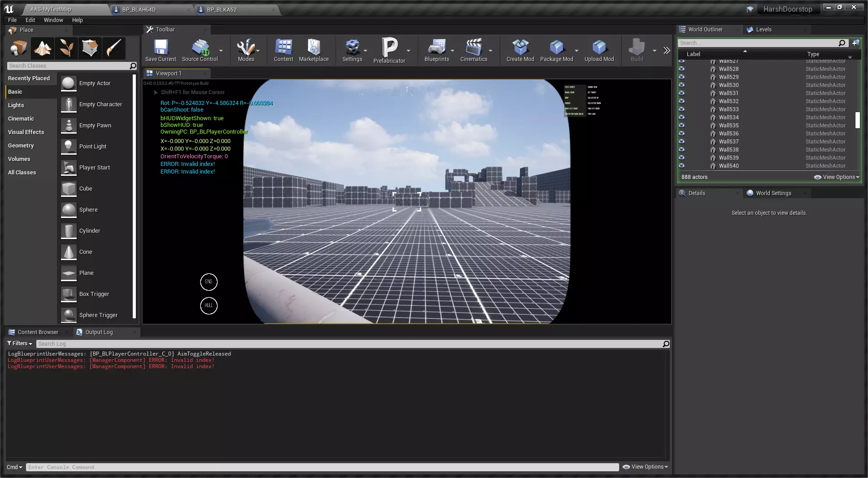Click the Save Current toolbar icon

tap(161, 50)
